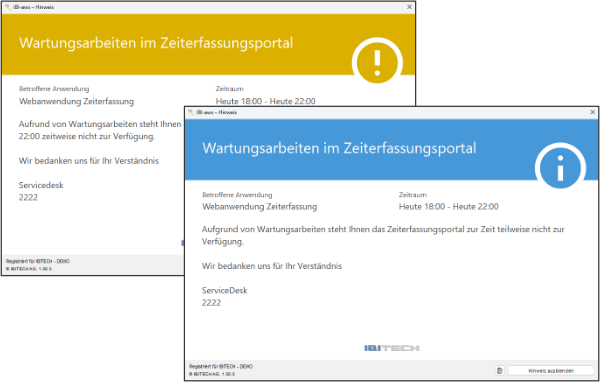This screenshot has height=382, width=600.
Task: Click Servicedesk 2222 contact in yellow window
Action: [x=41, y=191]
